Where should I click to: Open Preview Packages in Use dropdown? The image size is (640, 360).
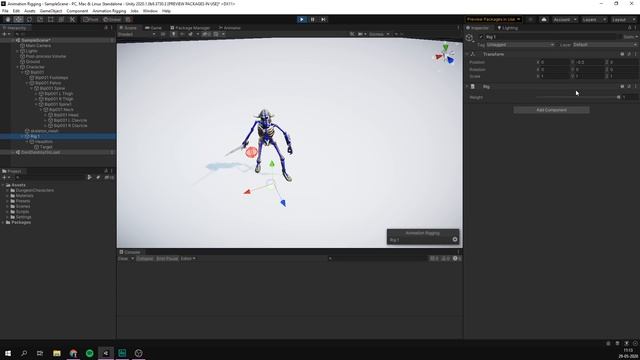pyautogui.click(x=493, y=19)
